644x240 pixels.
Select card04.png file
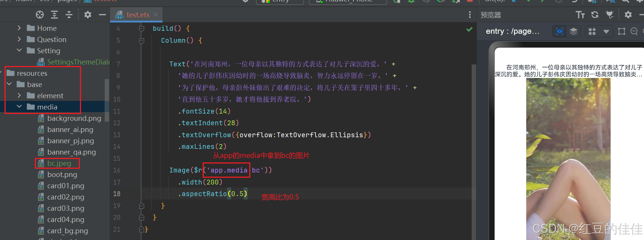[61, 219]
